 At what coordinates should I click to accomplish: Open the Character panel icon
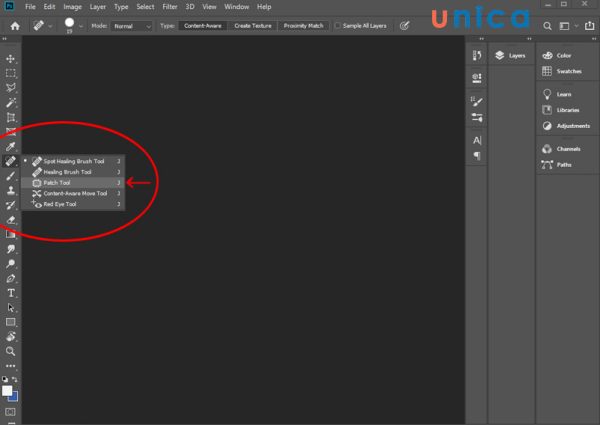point(477,140)
